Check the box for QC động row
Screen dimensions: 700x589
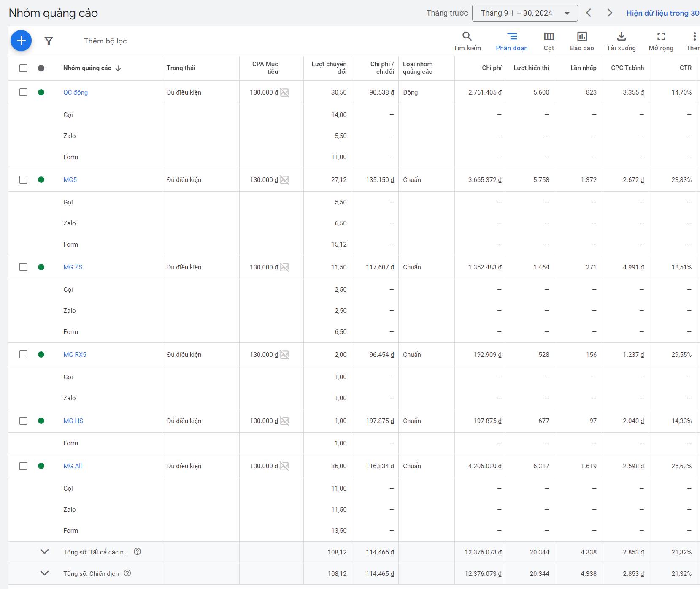click(24, 92)
